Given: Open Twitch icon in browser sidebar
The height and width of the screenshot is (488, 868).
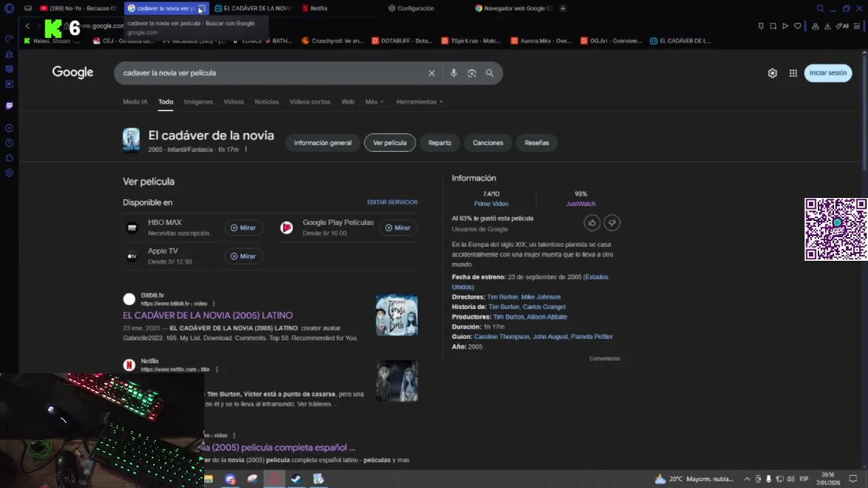Looking at the screenshot, I should tap(9, 106).
